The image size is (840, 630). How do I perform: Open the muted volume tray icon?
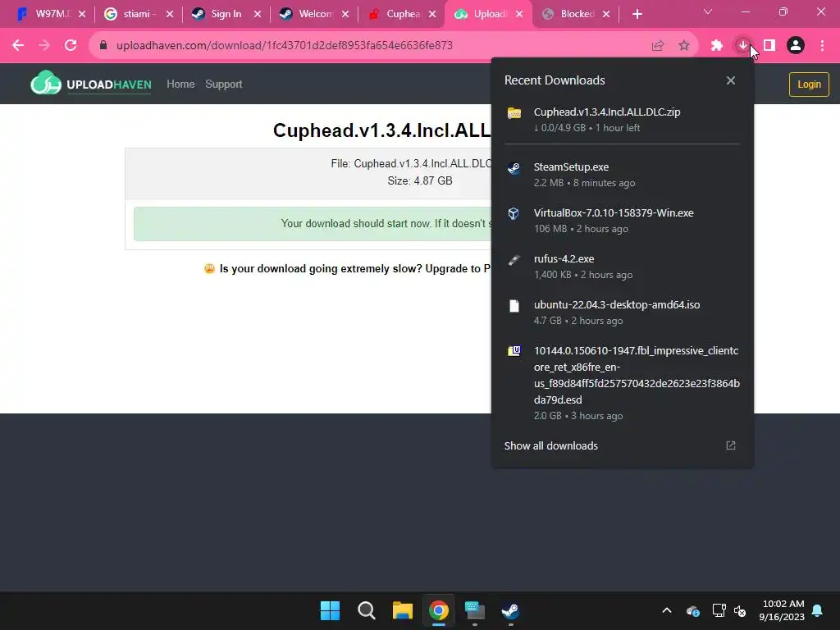(741, 610)
